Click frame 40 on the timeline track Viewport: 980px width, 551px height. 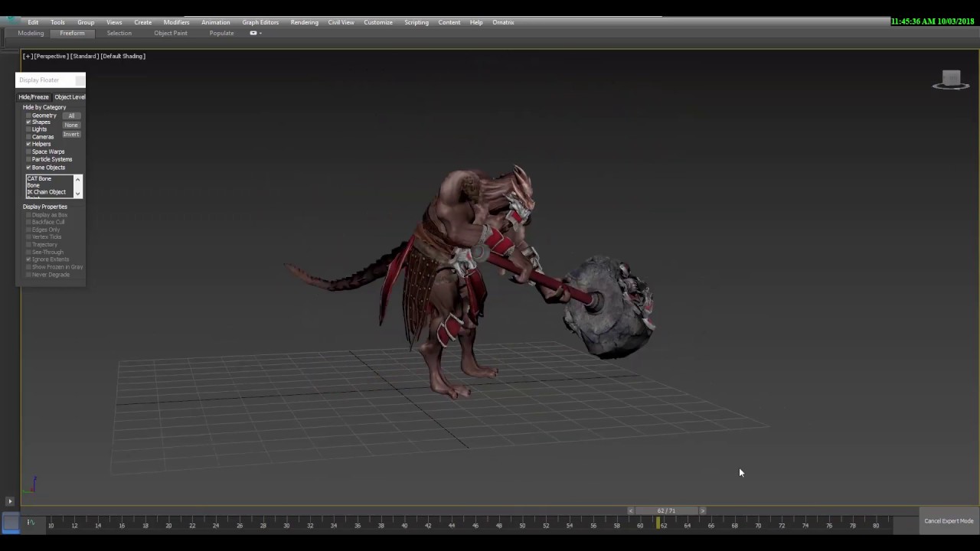[x=404, y=525]
